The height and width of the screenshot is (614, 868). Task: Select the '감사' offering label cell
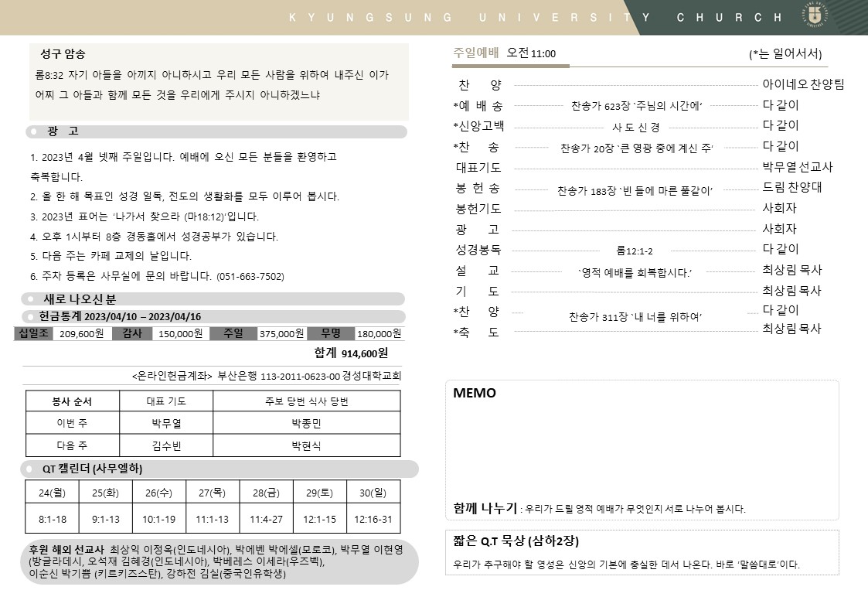131,333
